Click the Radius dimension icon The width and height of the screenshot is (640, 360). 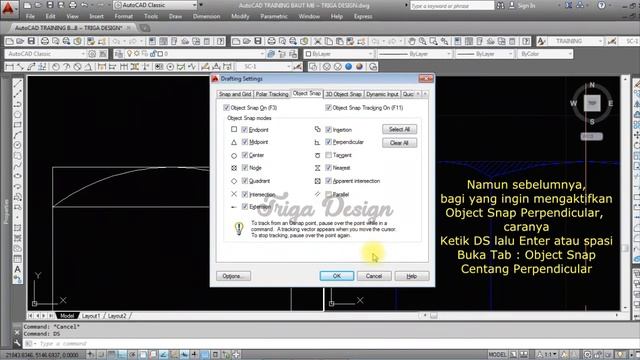56,67
